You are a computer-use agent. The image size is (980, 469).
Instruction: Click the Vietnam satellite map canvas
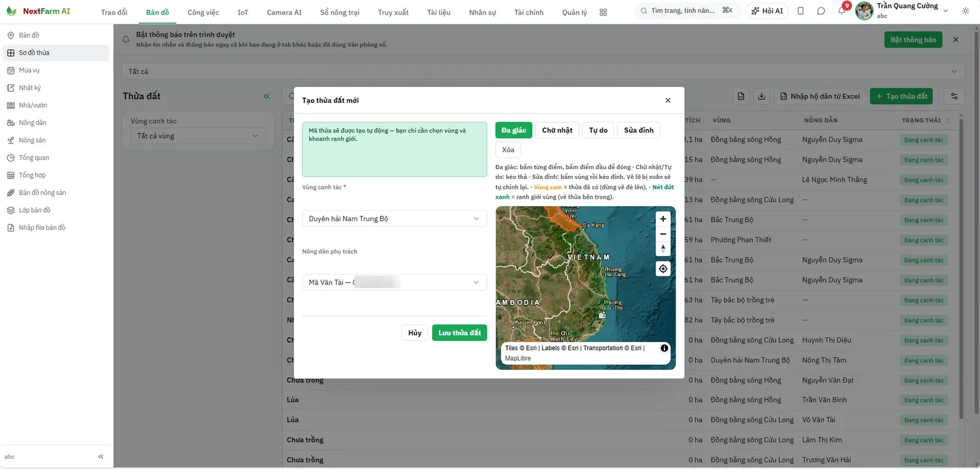click(x=586, y=288)
